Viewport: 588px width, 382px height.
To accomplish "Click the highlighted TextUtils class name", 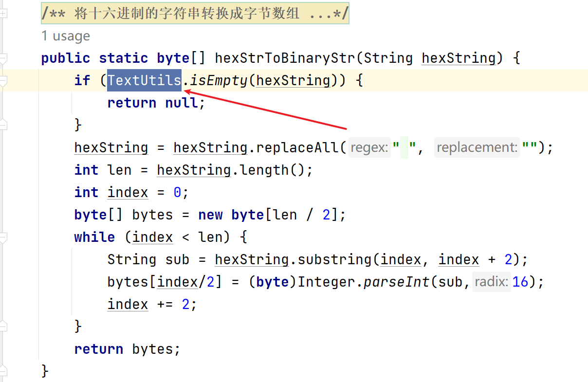I will pyautogui.click(x=145, y=80).
